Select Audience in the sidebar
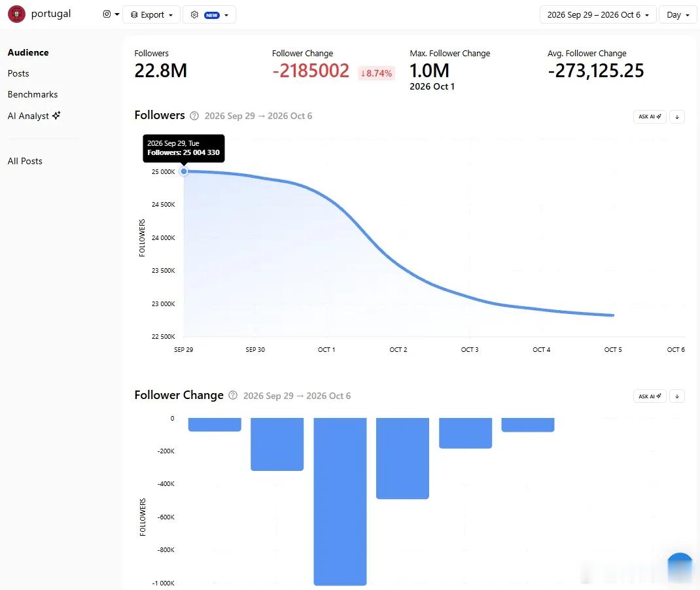Image resolution: width=700 pixels, height=590 pixels. coord(28,52)
